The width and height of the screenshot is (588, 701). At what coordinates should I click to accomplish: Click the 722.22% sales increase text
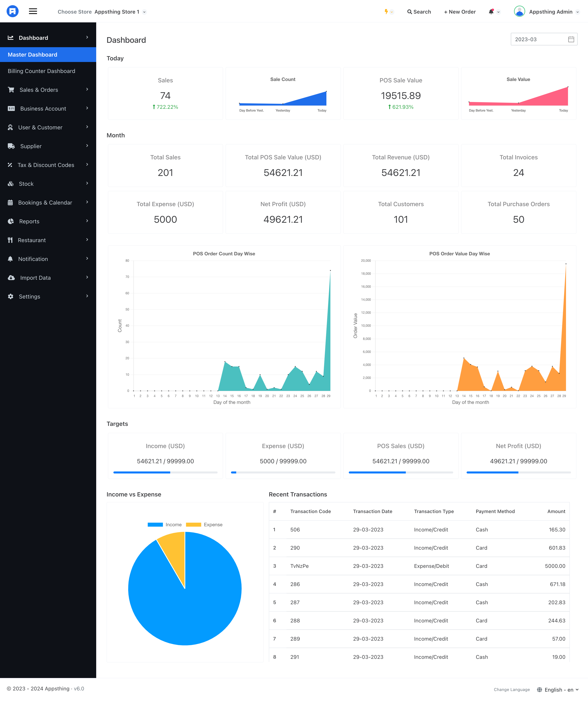coord(167,107)
